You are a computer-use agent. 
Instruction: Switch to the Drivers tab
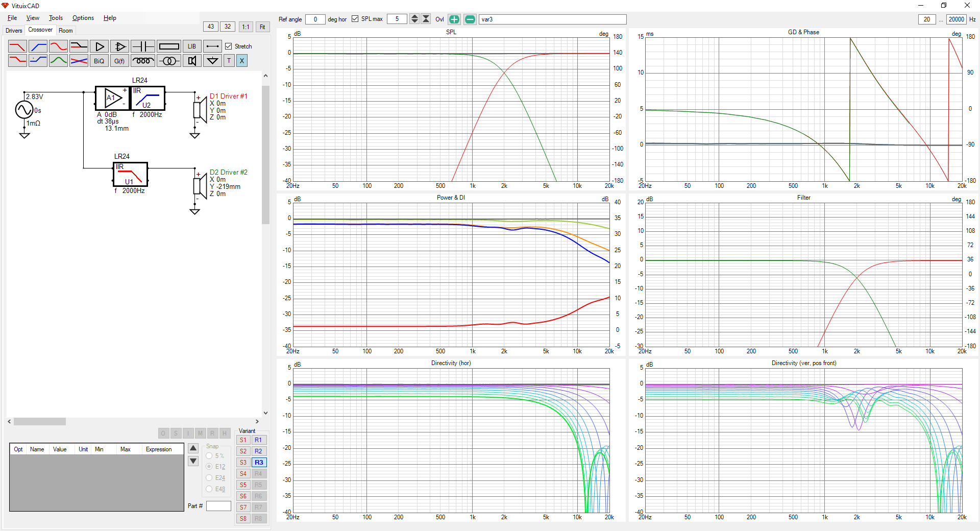point(14,31)
